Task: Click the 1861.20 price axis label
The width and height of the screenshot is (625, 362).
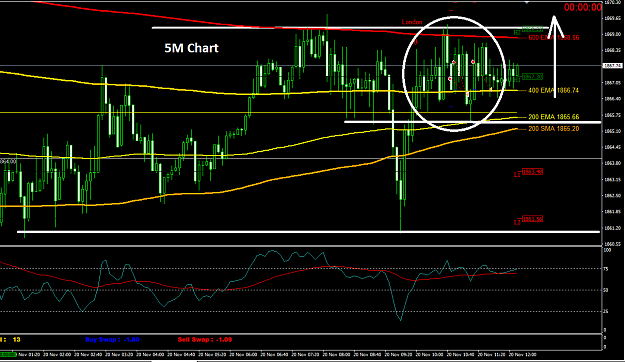Action: pyautogui.click(x=613, y=228)
